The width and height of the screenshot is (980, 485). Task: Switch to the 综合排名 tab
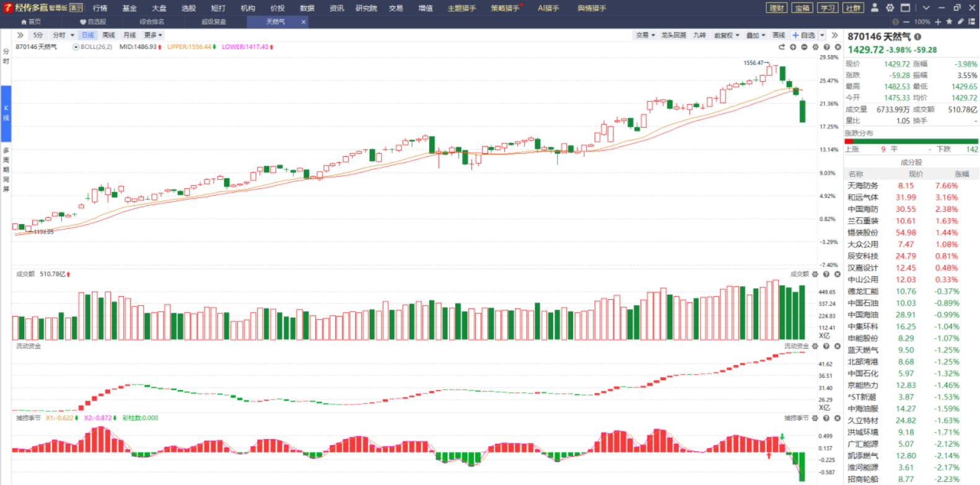tap(152, 22)
